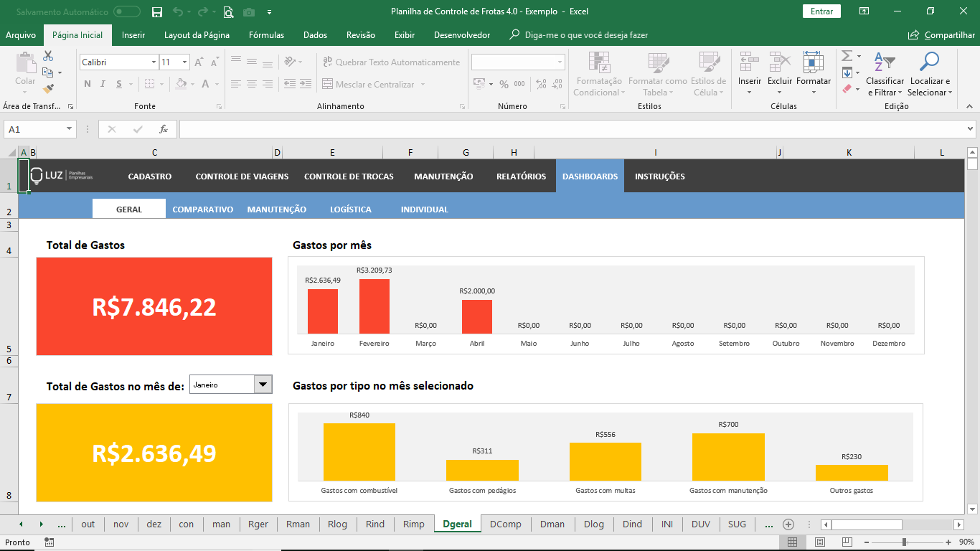Switch to Page Layout view icon
Screen dimensions: 980x551
[820, 542]
